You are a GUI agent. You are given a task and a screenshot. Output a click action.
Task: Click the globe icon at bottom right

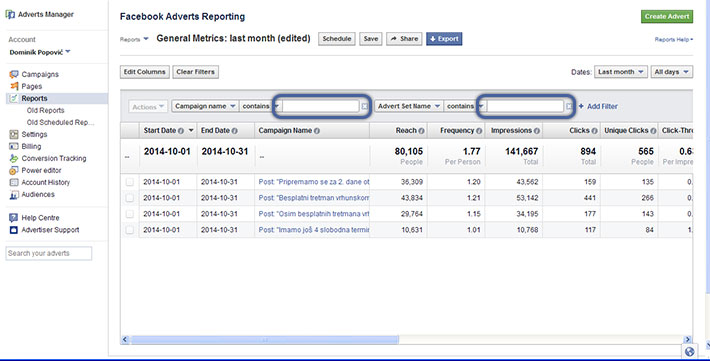tap(690, 352)
